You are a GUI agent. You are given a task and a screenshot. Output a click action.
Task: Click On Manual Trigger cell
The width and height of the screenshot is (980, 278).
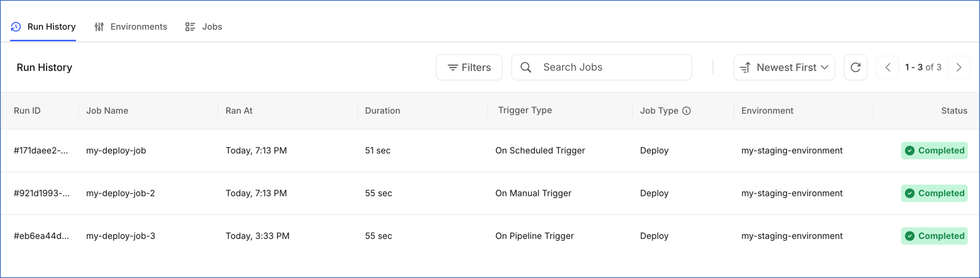pyautogui.click(x=533, y=193)
